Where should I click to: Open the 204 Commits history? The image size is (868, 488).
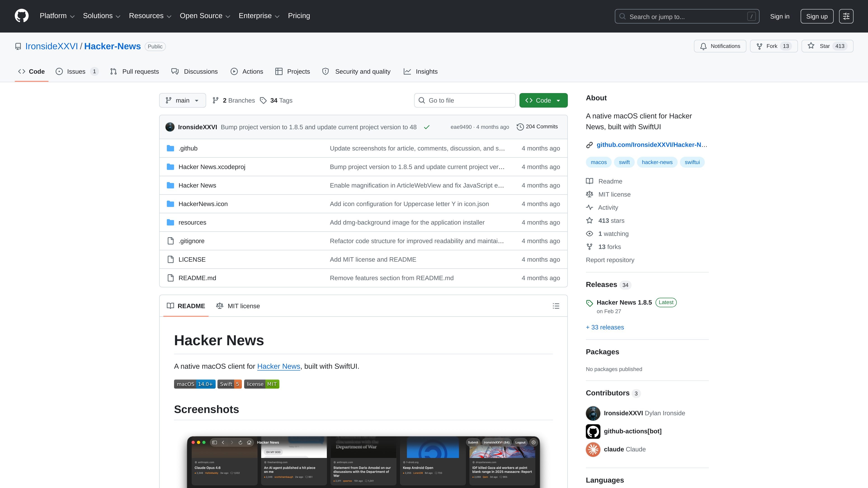click(x=537, y=127)
